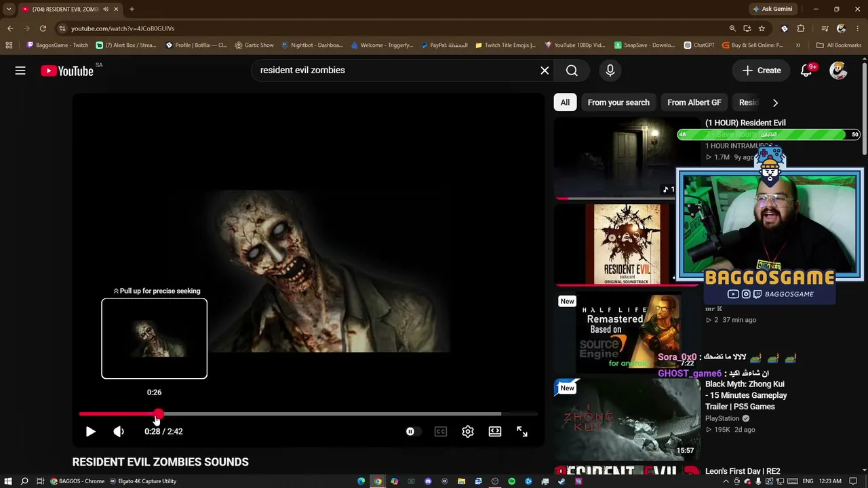Open "Black Myth: Zhong Kui" video title
The image size is (868, 488).
pos(746,395)
